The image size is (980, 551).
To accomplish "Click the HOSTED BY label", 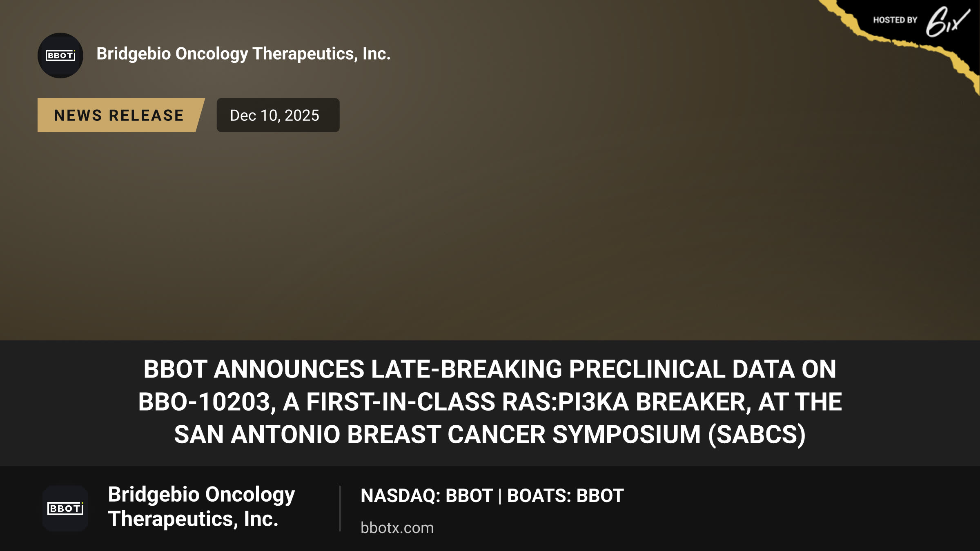I will 895,20.
